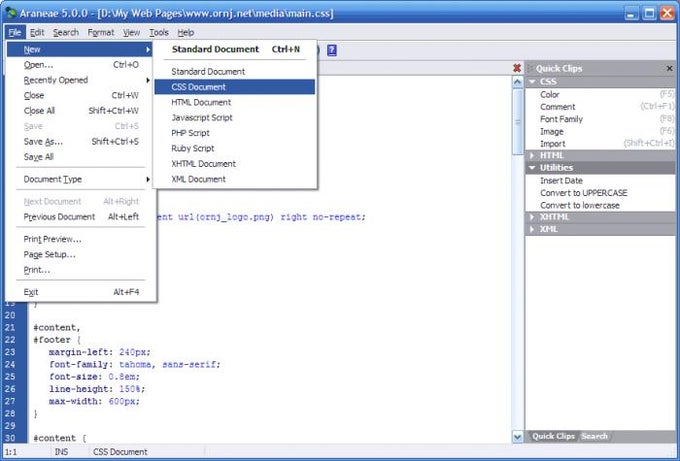Choose Print... from File menu

pos(80,270)
